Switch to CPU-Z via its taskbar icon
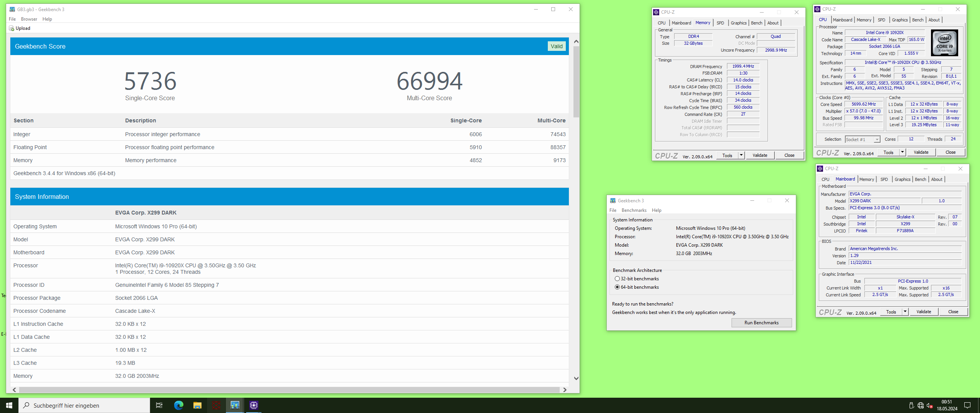This screenshot has height=413, width=980. [x=253, y=405]
